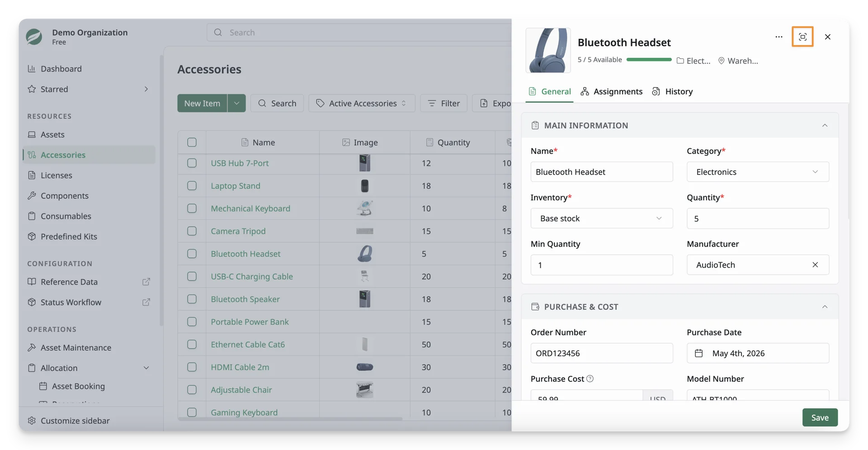Open Reference Data external link icon
Image resolution: width=868 pixels, height=450 pixels.
tap(146, 281)
